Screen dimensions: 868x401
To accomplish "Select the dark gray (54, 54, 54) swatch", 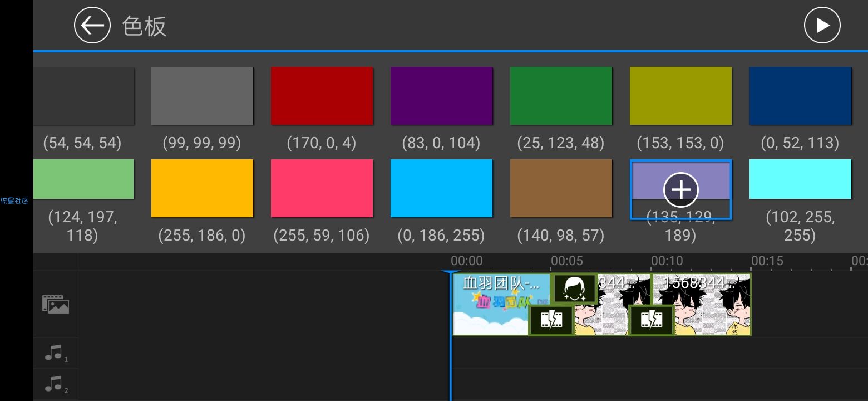I will (x=83, y=96).
